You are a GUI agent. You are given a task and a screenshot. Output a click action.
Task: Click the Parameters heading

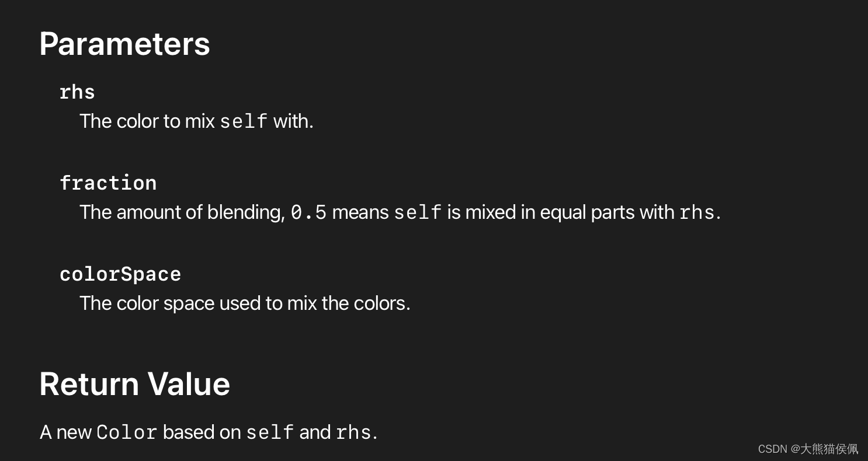(124, 44)
